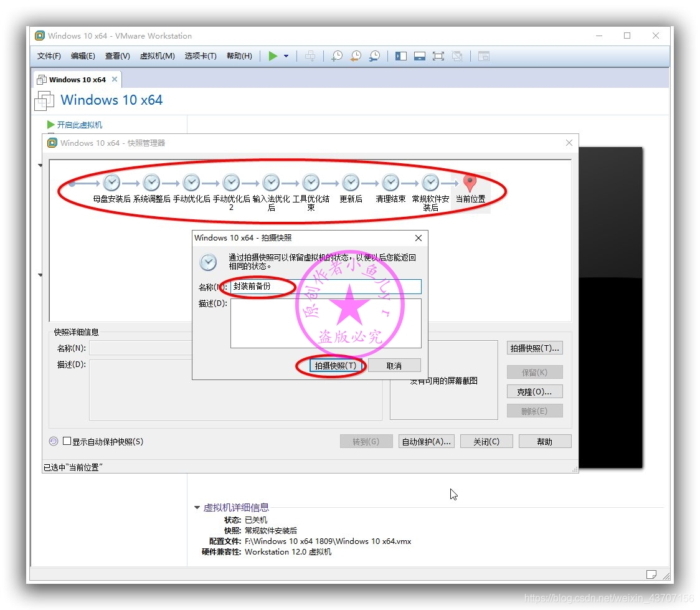Click the thumbnail bar toggle icon

tap(419, 56)
